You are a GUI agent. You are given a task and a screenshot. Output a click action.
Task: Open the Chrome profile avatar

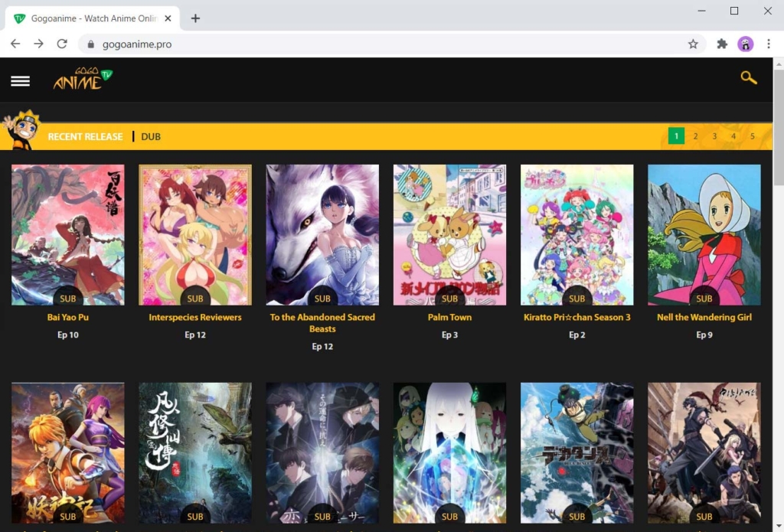coord(745,44)
